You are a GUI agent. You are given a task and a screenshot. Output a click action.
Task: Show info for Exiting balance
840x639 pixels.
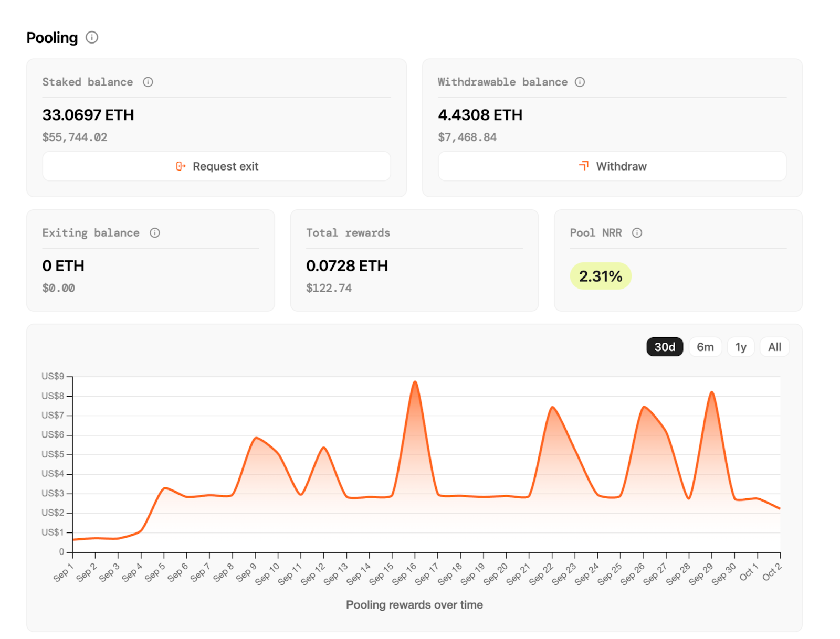point(155,233)
